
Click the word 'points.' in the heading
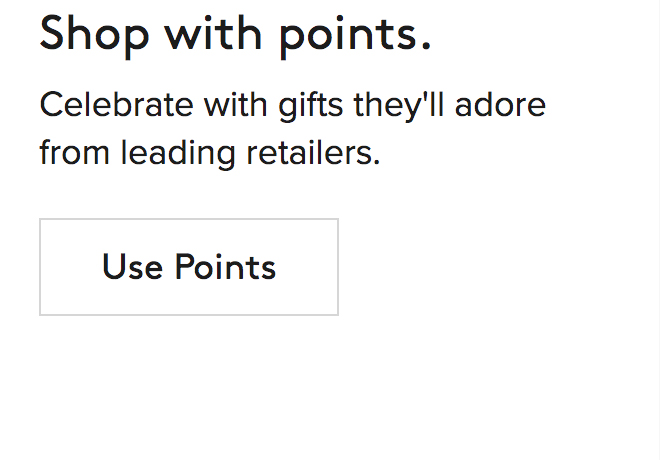coord(355,33)
